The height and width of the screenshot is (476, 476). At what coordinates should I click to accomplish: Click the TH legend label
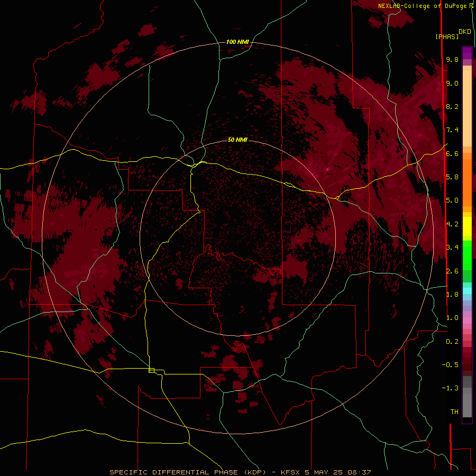tap(454, 412)
